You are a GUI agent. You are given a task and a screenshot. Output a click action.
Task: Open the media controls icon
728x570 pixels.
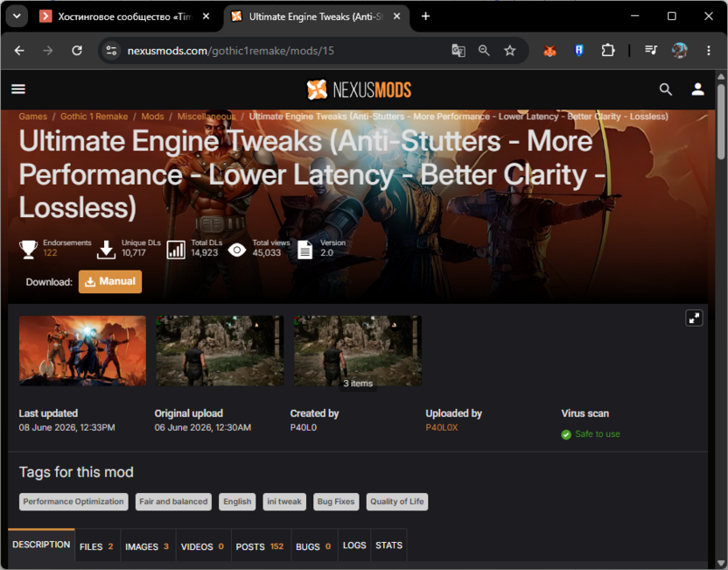(x=651, y=50)
